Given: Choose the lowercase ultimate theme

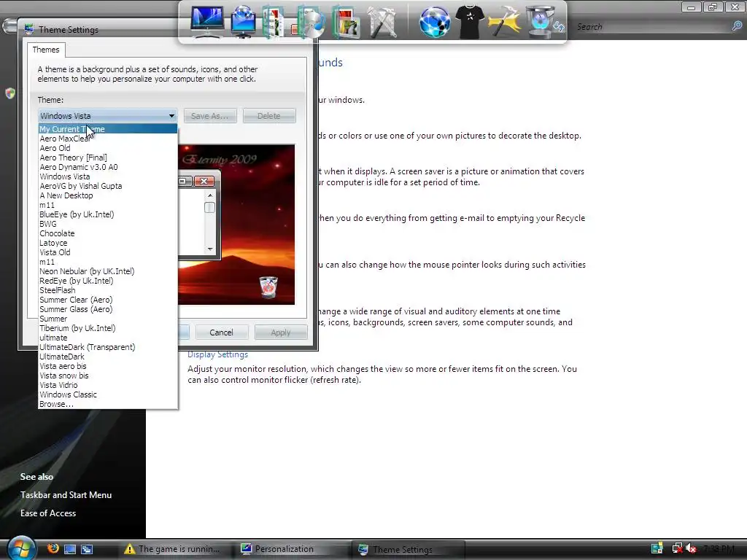Looking at the screenshot, I should pos(108,338).
